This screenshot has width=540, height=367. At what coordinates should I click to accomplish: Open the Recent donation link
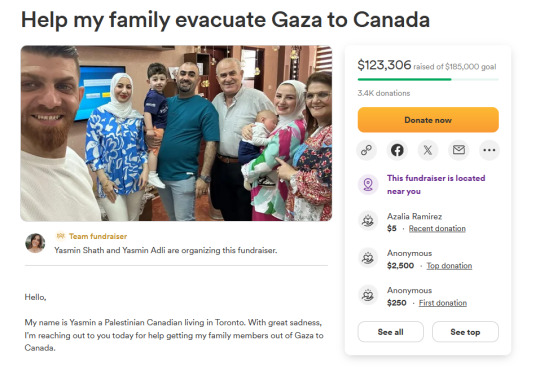pyautogui.click(x=437, y=229)
